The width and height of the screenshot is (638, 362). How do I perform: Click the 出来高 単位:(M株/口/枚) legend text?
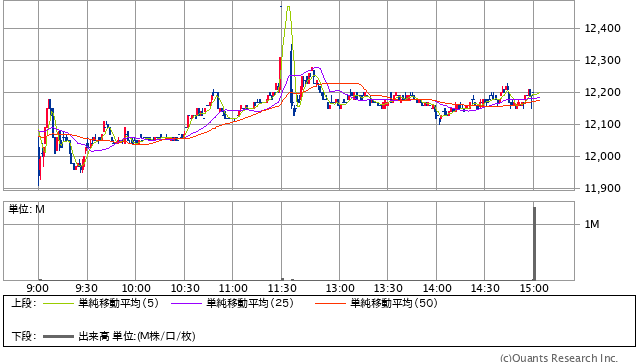coord(137,336)
